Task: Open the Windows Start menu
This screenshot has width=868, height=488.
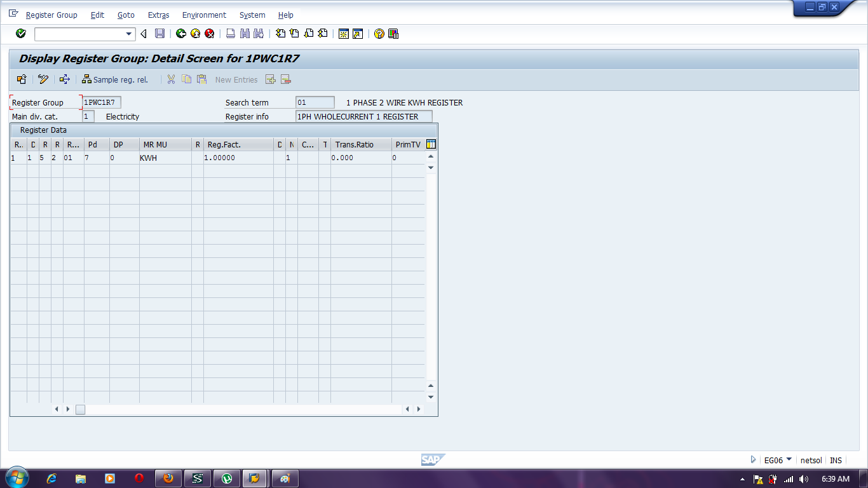Action: click(17, 478)
